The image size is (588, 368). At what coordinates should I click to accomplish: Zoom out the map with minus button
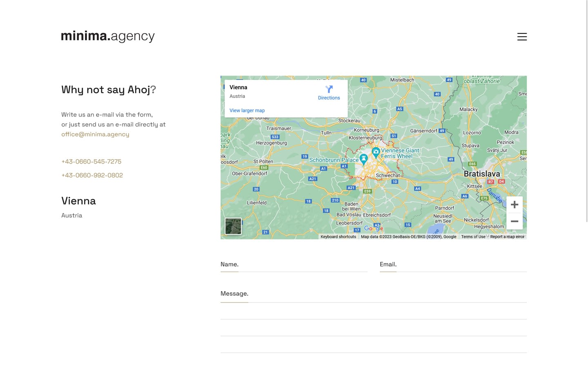click(x=514, y=221)
